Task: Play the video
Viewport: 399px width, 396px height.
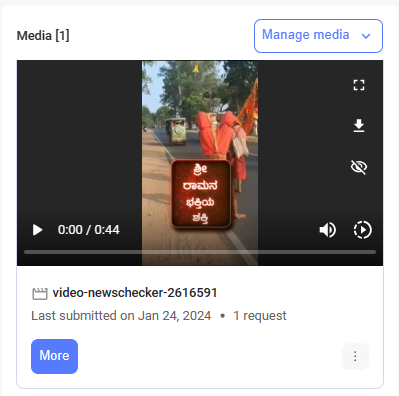Action: (x=37, y=230)
